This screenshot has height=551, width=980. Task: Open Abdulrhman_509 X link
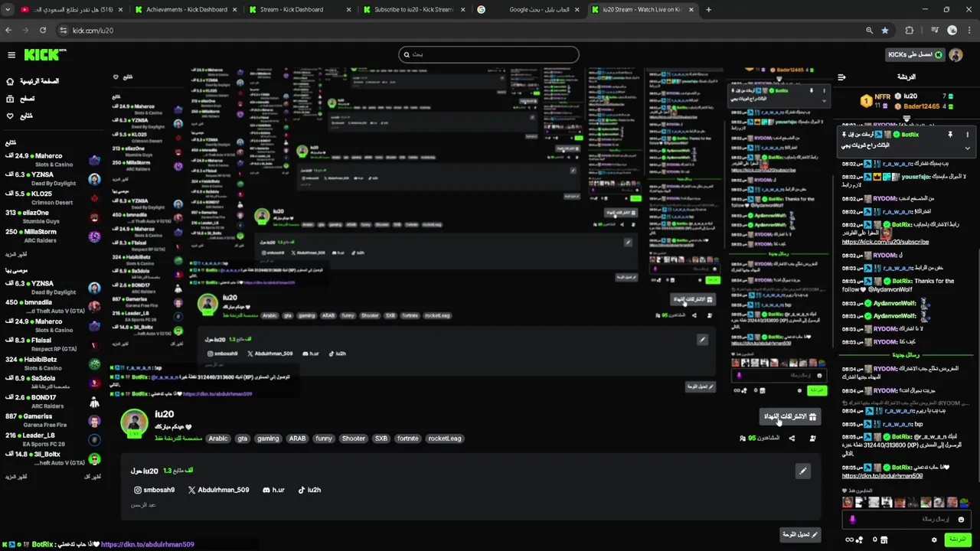click(x=218, y=490)
